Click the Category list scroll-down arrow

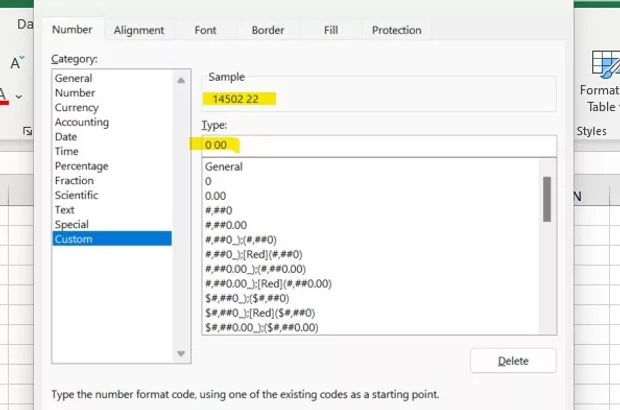point(181,352)
